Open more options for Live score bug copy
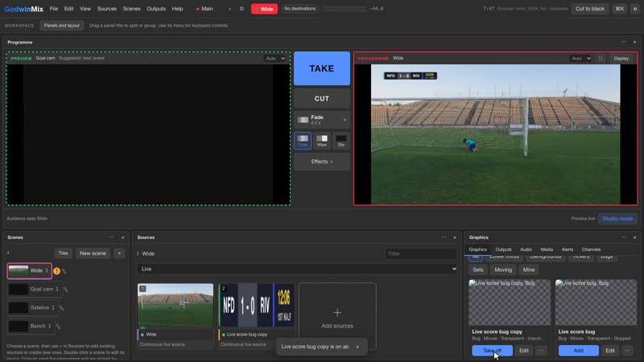 pyautogui.click(x=541, y=351)
